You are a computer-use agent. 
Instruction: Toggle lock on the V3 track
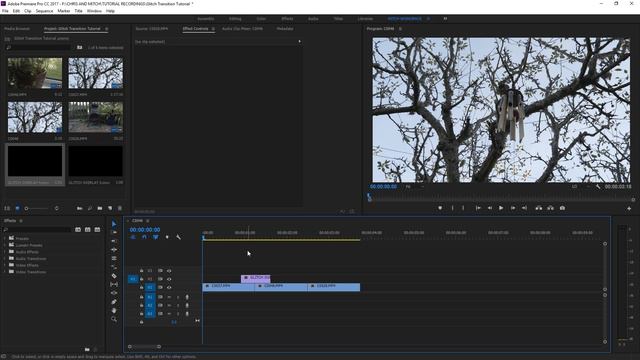click(142, 271)
